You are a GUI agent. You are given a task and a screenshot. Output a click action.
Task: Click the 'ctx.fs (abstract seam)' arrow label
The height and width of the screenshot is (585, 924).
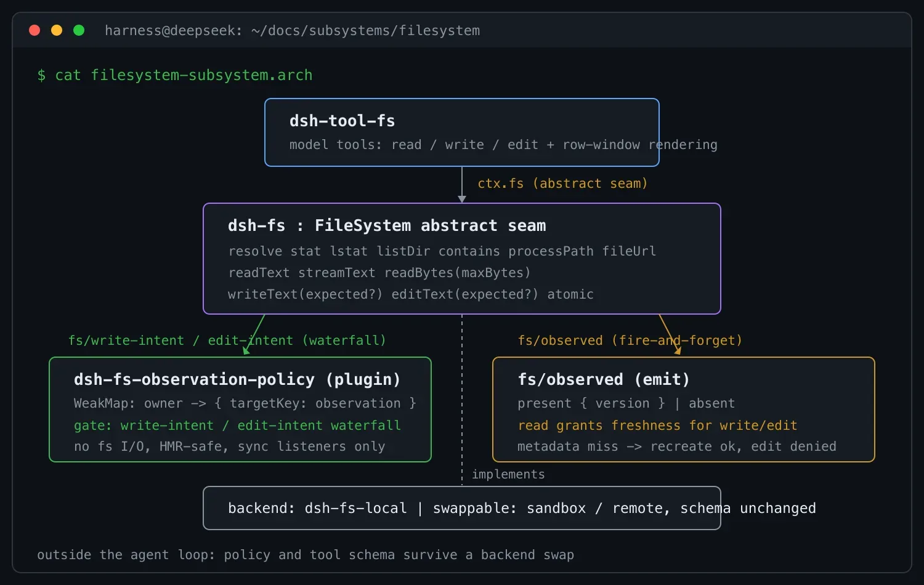pyautogui.click(x=562, y=184)
